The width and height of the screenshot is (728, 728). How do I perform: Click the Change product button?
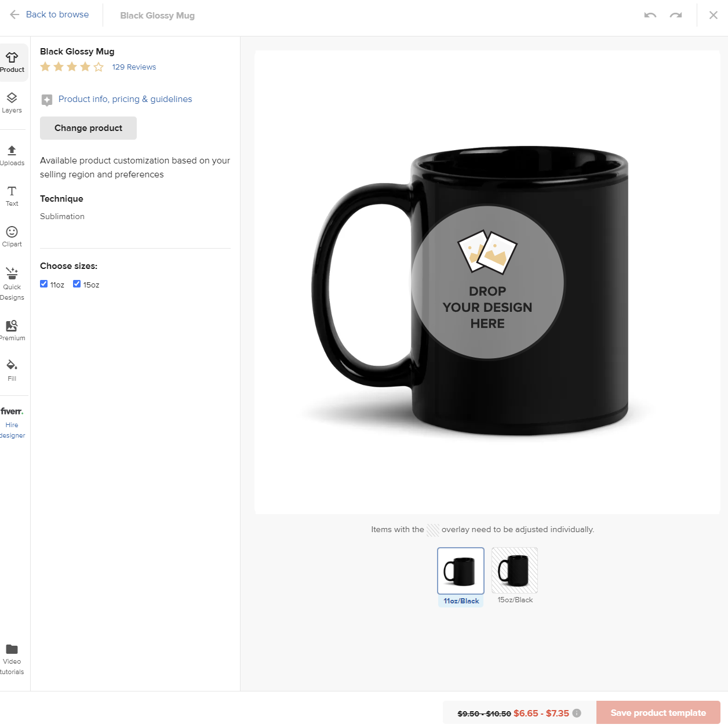tap(88, 128)
